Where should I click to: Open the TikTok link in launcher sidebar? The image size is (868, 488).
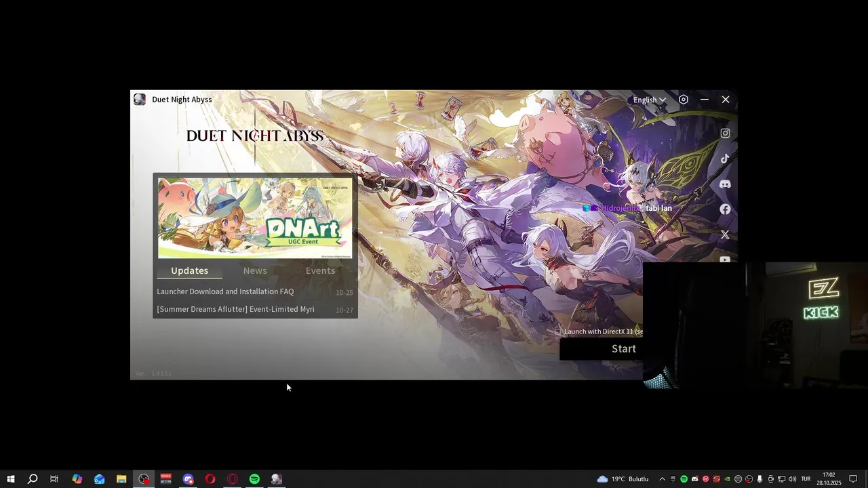[725, 159]
